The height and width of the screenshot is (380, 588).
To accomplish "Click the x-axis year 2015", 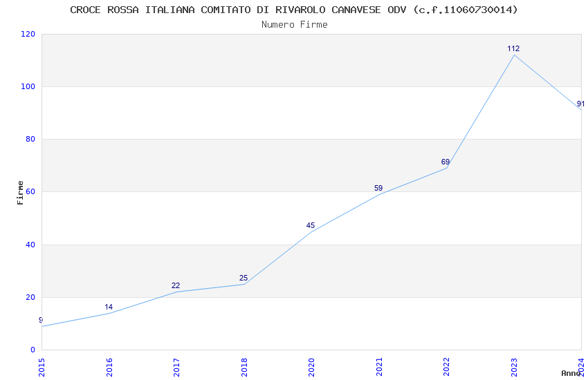I will [x=42, y=368].
